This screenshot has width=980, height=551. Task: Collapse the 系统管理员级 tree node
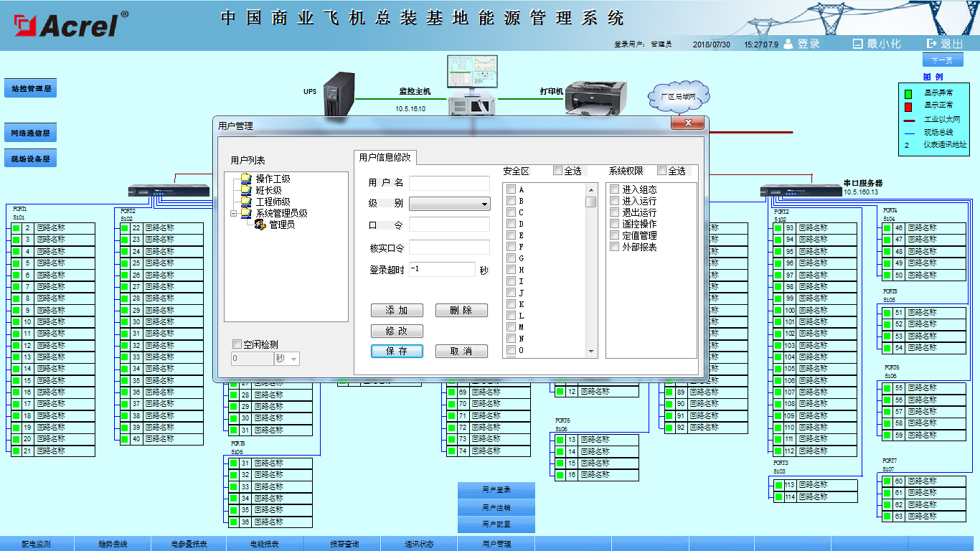click(x=234, y=213)
